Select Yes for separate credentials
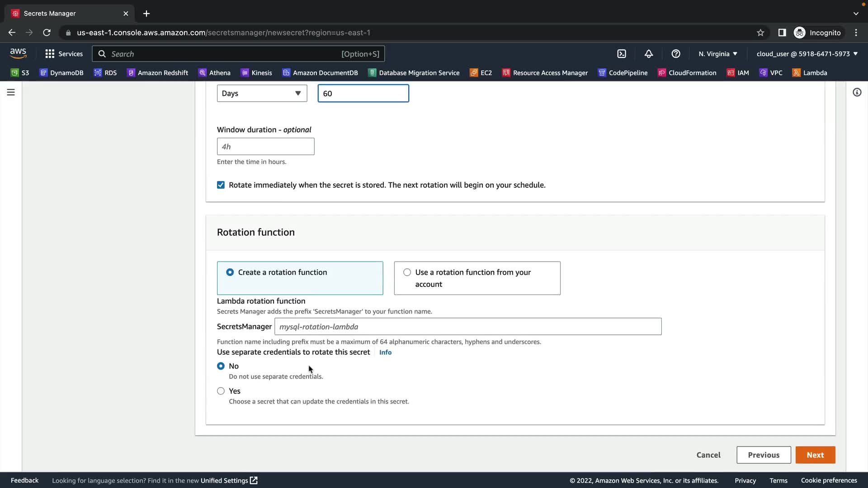Viewport: 868px width, 488px height. (x=221, y=391)
